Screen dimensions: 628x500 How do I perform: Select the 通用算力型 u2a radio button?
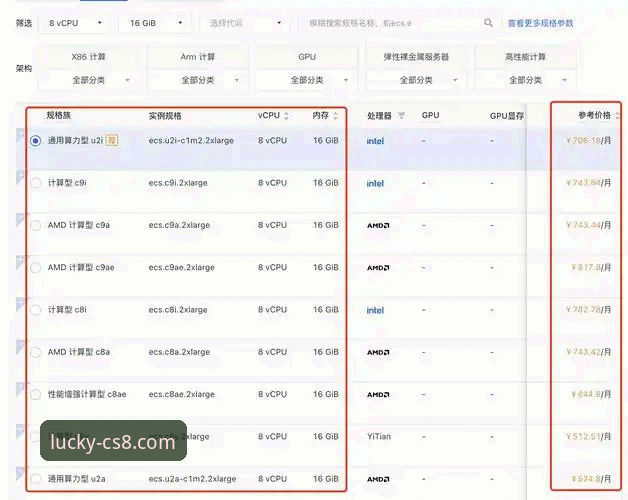36,479
